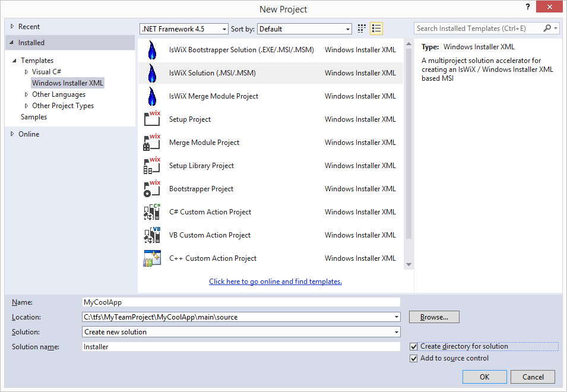
Task: Click the C# Custom Action Project icon
Action: click(152, 212)
